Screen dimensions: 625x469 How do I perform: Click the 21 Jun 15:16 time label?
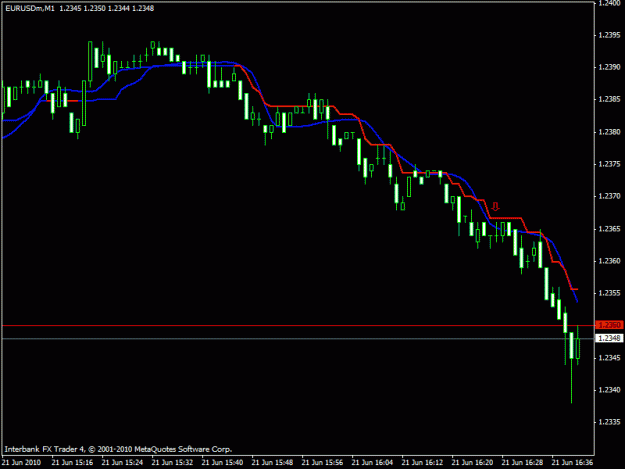[x=73, y=462]
